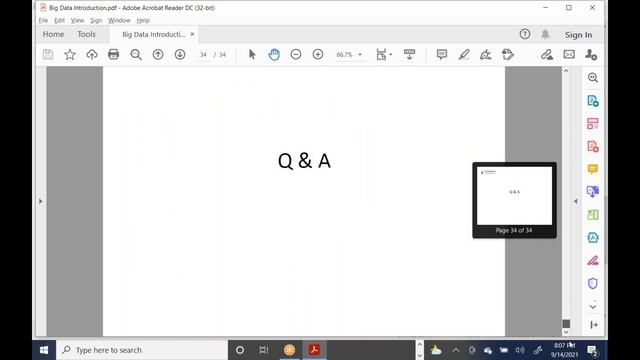640x360 pixels.
Task: Click the Acrobat Reader taskbar icon
Action: 314,350
